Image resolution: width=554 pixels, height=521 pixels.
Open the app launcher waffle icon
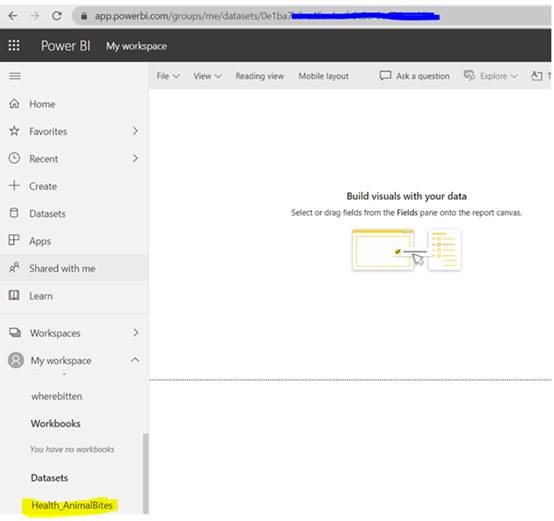[x=14, y=45]
